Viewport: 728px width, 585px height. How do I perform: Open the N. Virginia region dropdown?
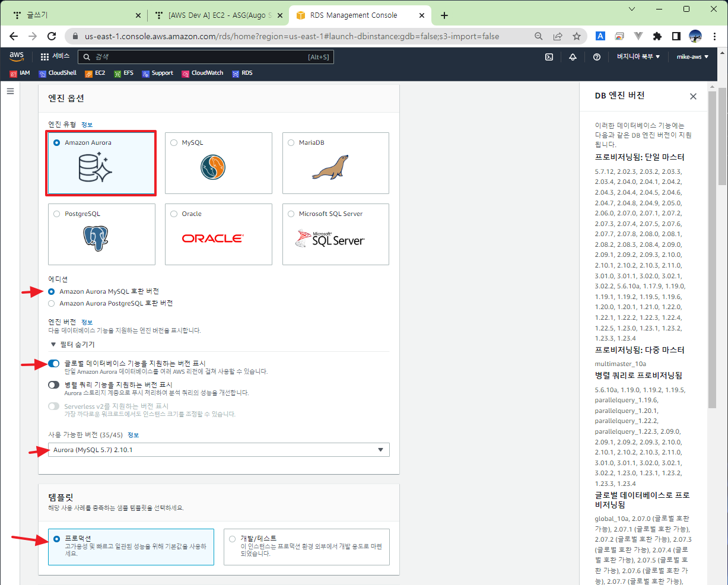(x=638, y=57)
